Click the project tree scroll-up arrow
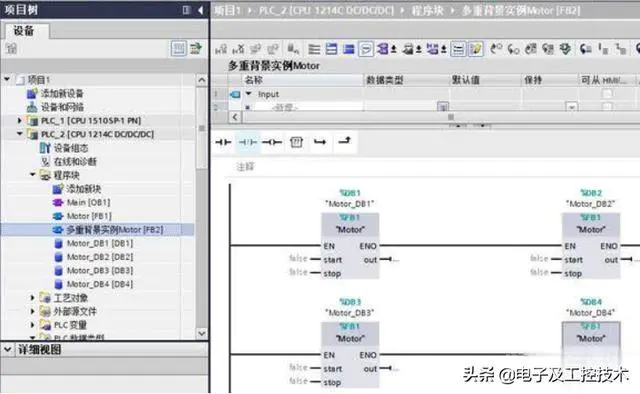 click(202, 80)
